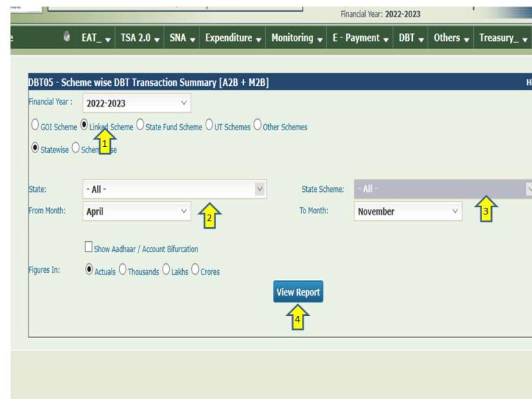Click the disabled State Scheme field
The height and width of the screenshot is (399, 532).
[443, 189]
